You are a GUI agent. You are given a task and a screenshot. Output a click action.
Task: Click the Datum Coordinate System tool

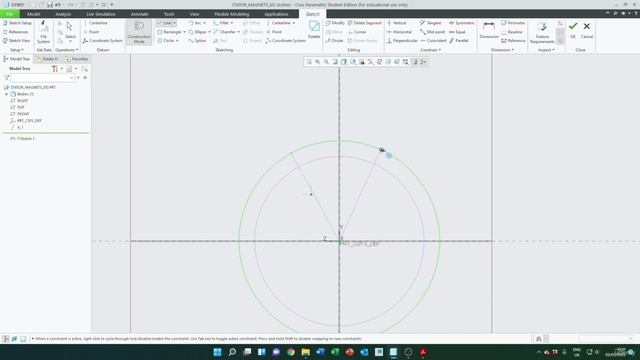pos(102,41)
